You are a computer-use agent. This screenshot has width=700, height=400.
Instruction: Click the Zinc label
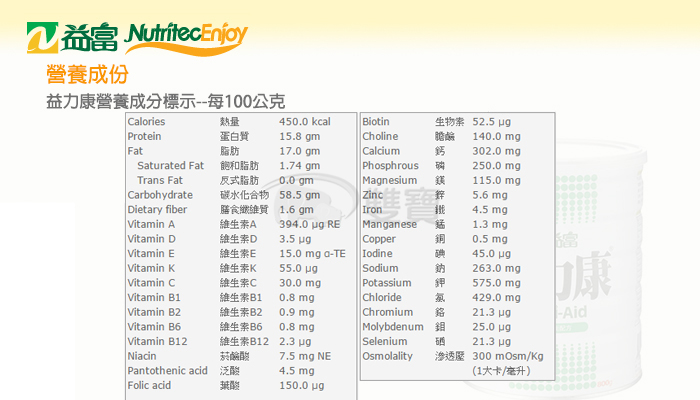pyautogui.click(x=372, y=195)
